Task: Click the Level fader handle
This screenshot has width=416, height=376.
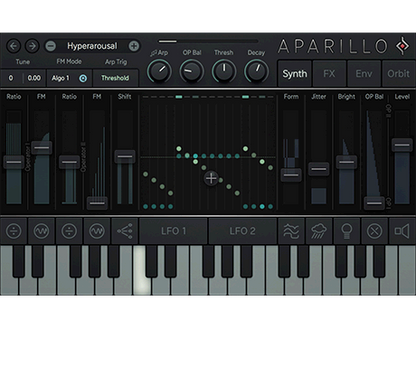Action: pyautogui.click(x=402, y=145)
